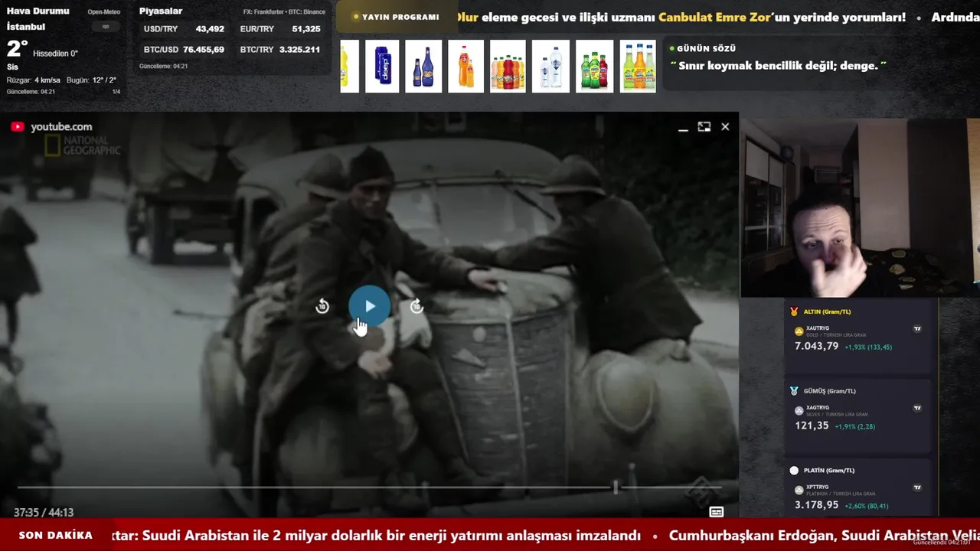
Task: Expand video player to fullscreen
Action: coord(704,127)
